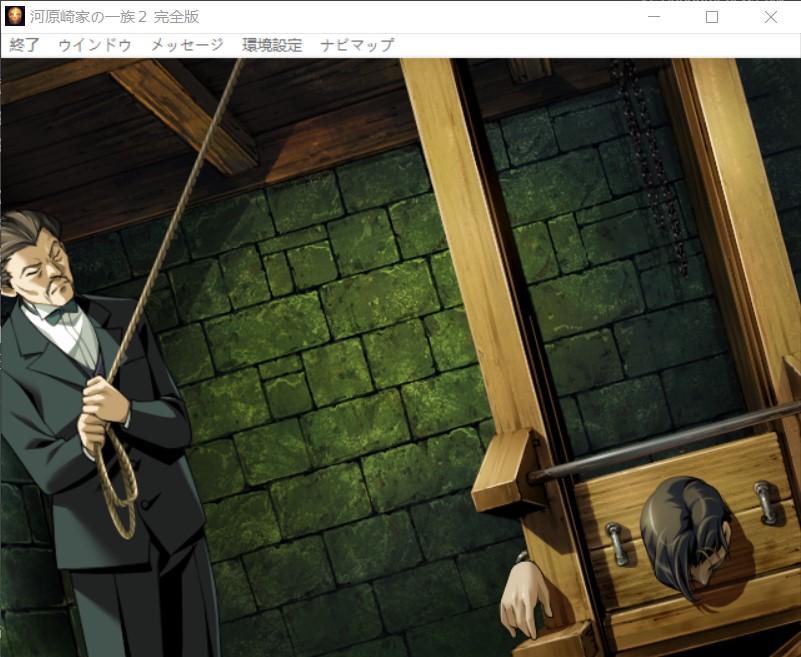Click the game icon in the title bar

point(15,16)
